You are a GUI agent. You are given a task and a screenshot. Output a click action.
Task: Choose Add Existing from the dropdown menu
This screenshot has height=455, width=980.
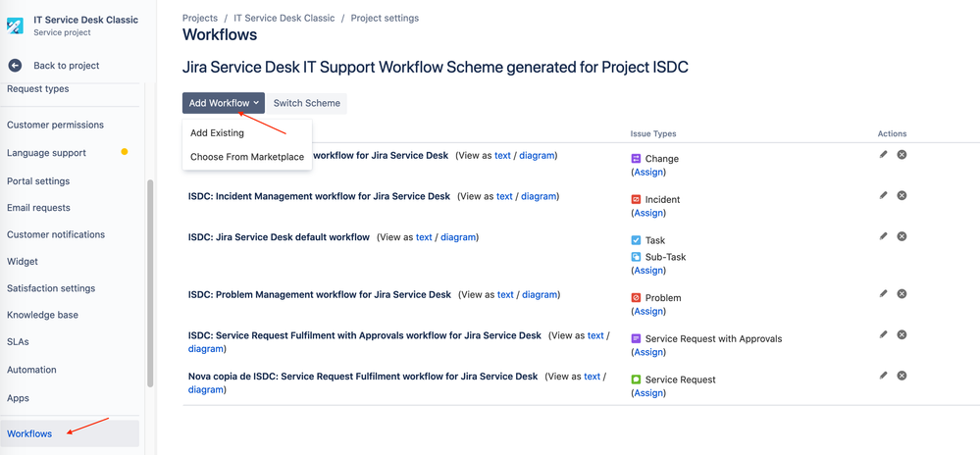click(218, 132)
